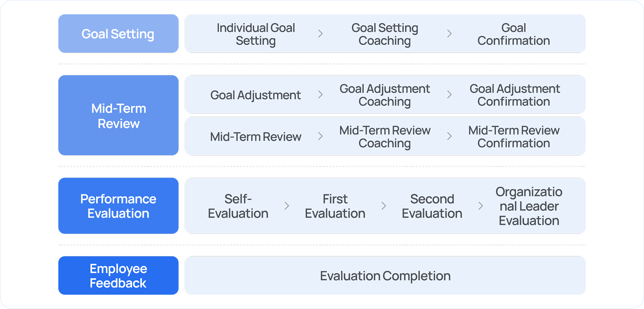Click the arrow after Goal Setting Coaching
Viewport: 644px width, 309px height.
click(x=449, y=34)
